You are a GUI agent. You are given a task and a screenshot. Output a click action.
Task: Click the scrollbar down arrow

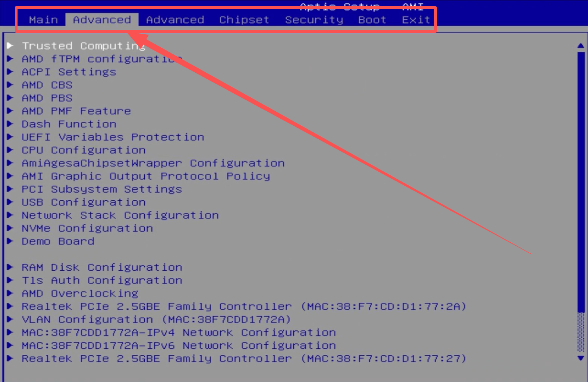(x=581, y=358)
